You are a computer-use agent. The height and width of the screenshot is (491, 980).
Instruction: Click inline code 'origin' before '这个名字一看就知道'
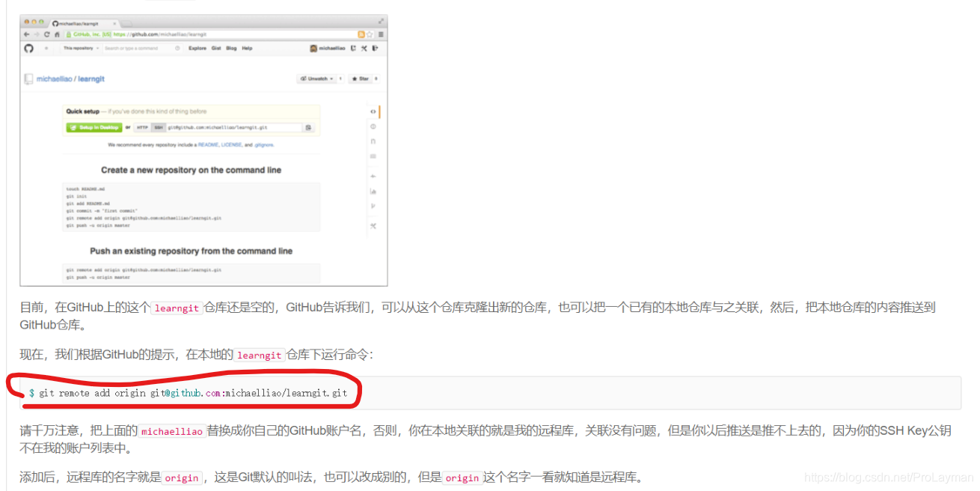coord(462,478)
